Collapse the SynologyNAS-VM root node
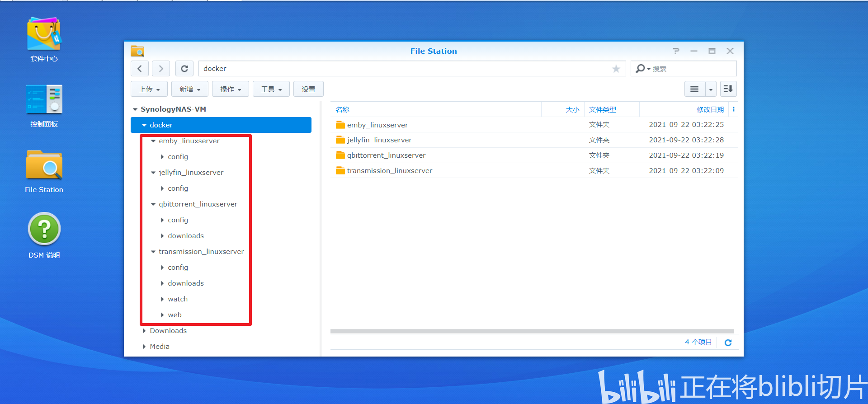The height and width of the screenshot is (404, 868). tap(135, 109)
